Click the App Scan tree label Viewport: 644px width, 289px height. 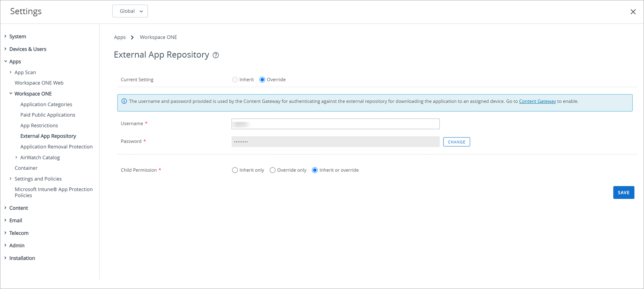pyautogui.click(x=25, y=72)
